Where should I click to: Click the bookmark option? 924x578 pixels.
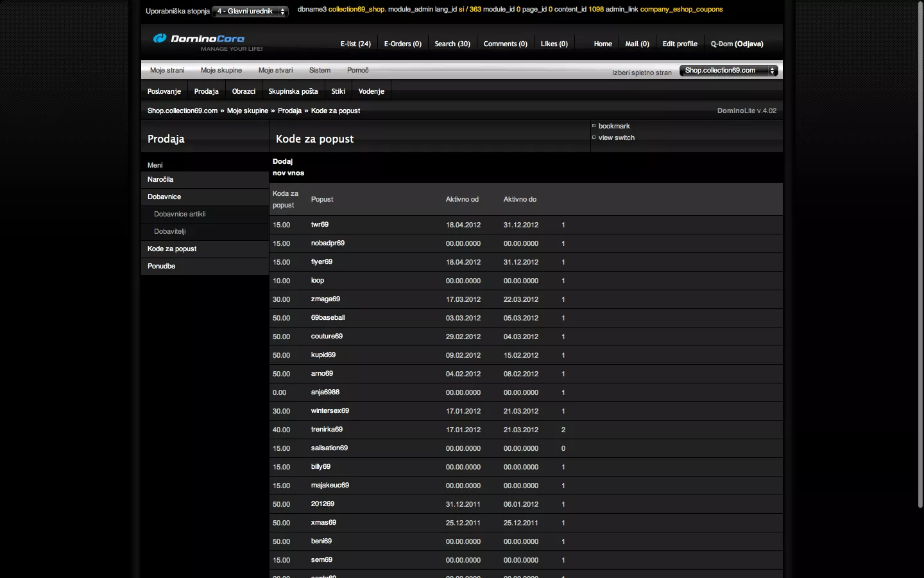pos(613,127)
